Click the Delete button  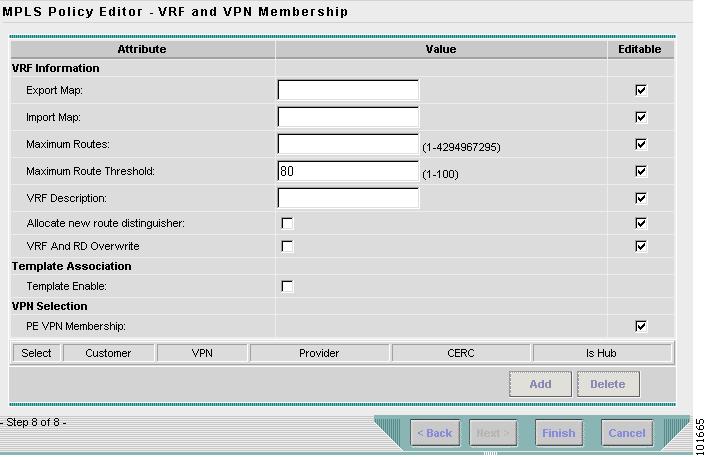tap(608, 384)
